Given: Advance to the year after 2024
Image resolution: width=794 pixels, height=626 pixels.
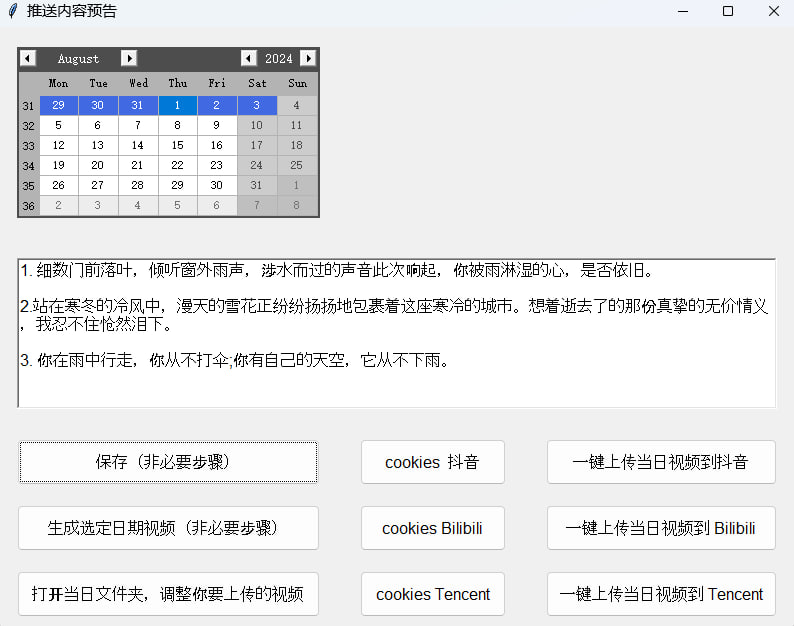Looking at the screenshot, I should (308, 59).
